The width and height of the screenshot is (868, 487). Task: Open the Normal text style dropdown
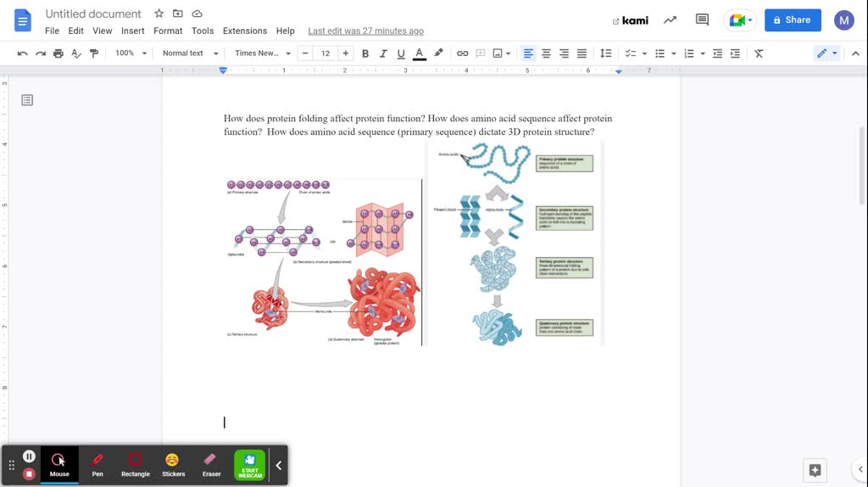tap(190, 53)
